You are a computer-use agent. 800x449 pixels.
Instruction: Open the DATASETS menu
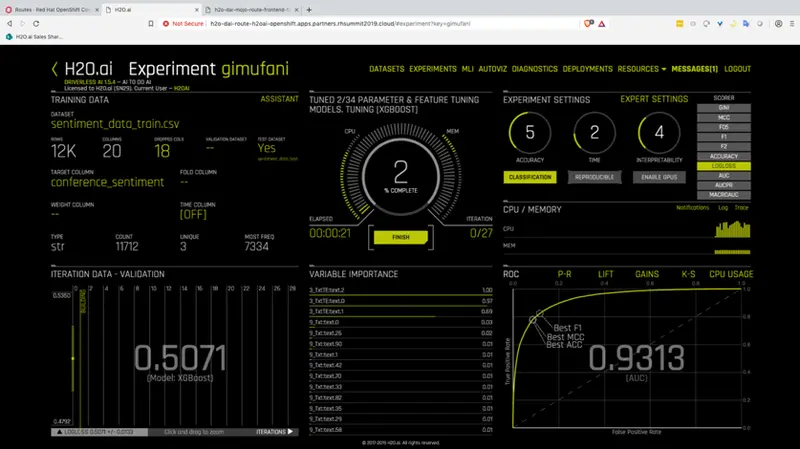click(x=387, y=69)
